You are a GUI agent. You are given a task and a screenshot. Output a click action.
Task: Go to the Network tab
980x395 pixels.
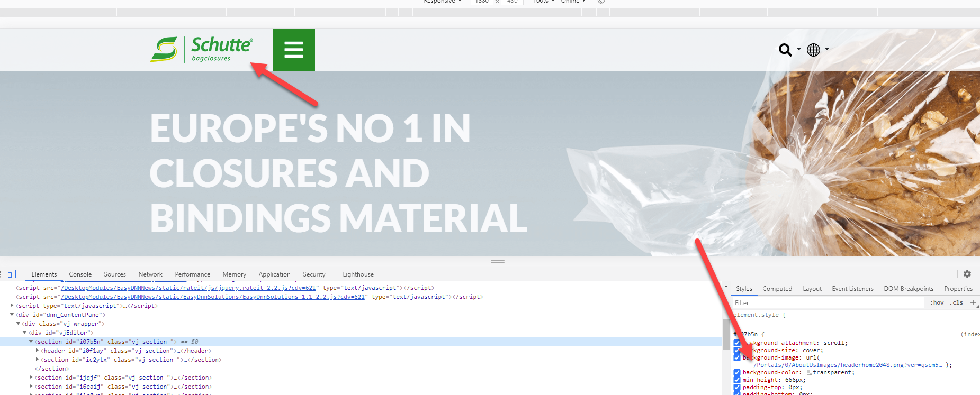pyautogui.click(x=150, y=274)
